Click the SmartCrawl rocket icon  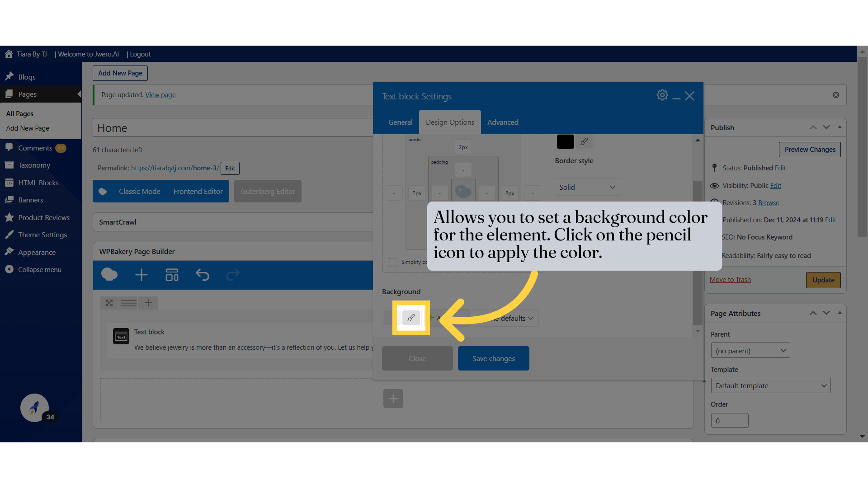click(x=34, y=408)
